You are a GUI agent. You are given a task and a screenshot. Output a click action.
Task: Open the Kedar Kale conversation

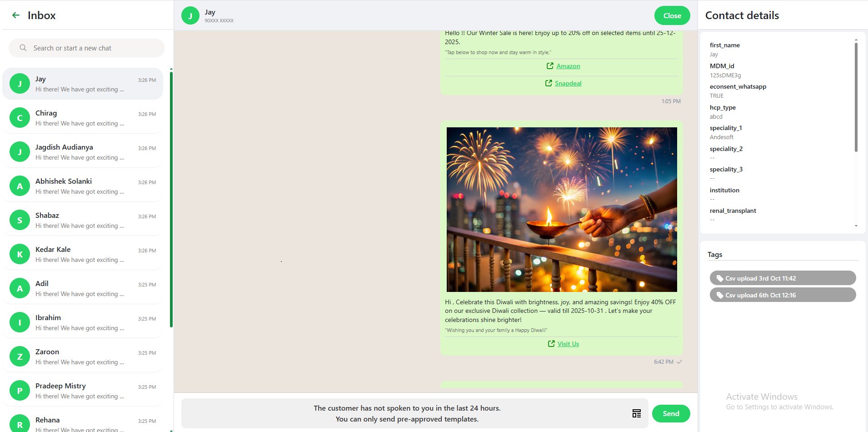click(83, 254)
